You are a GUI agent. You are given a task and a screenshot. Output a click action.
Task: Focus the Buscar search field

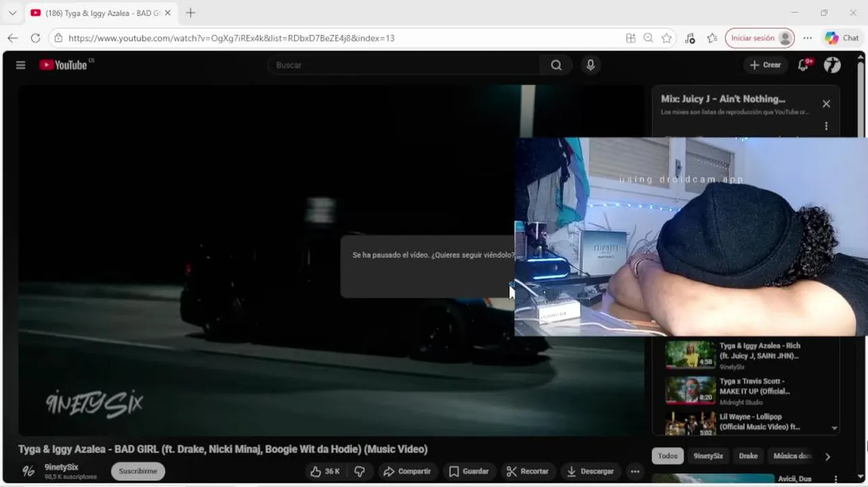(x=406, y=65)
